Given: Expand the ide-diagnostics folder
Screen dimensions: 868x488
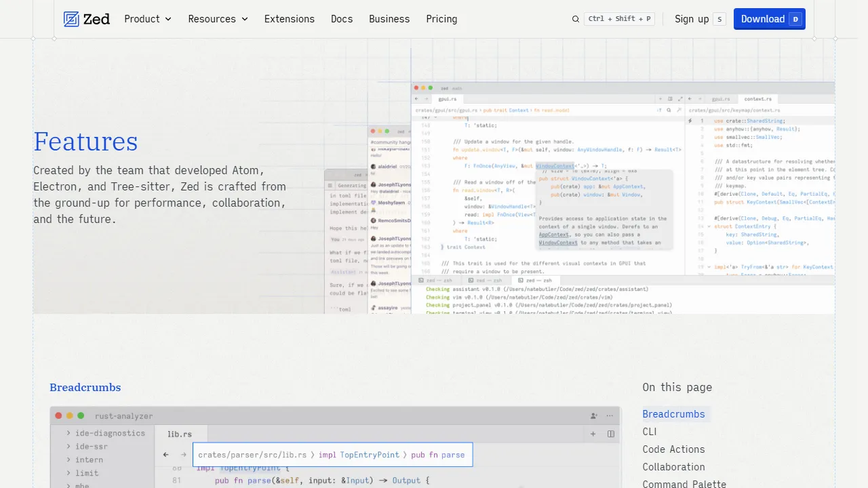Looking at the screenshot, I should click(x=105, y=433).
